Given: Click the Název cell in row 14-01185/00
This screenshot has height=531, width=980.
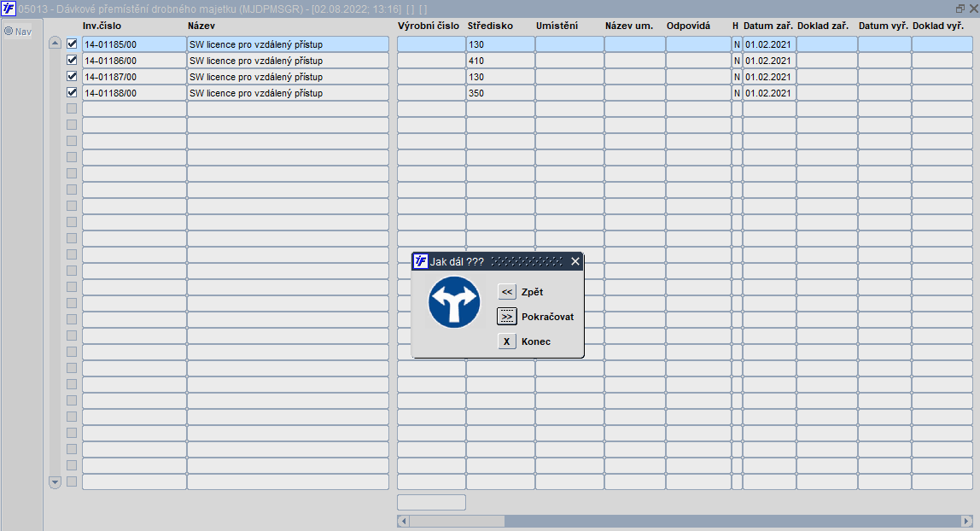Looking at the screenshot, I should (x=289, y=44).
